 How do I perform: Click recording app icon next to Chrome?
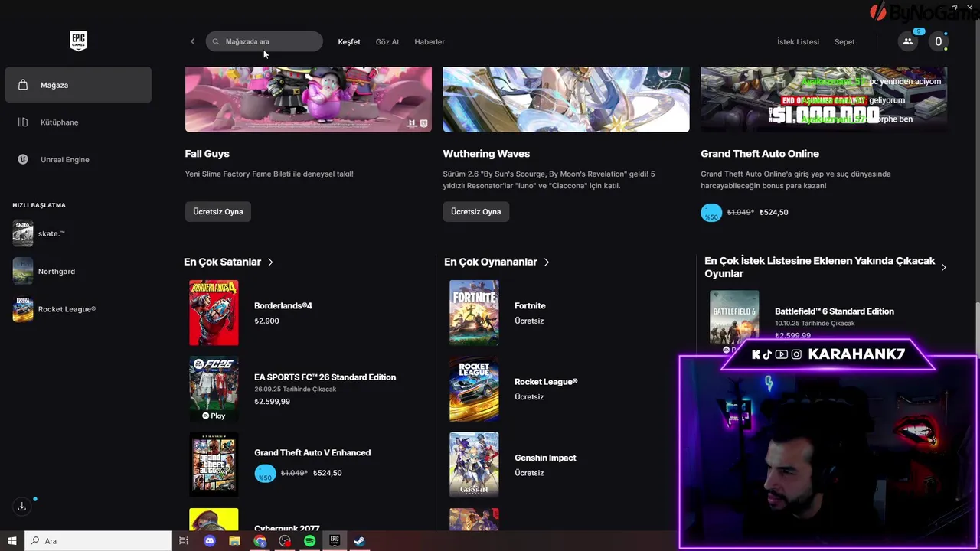285,541
